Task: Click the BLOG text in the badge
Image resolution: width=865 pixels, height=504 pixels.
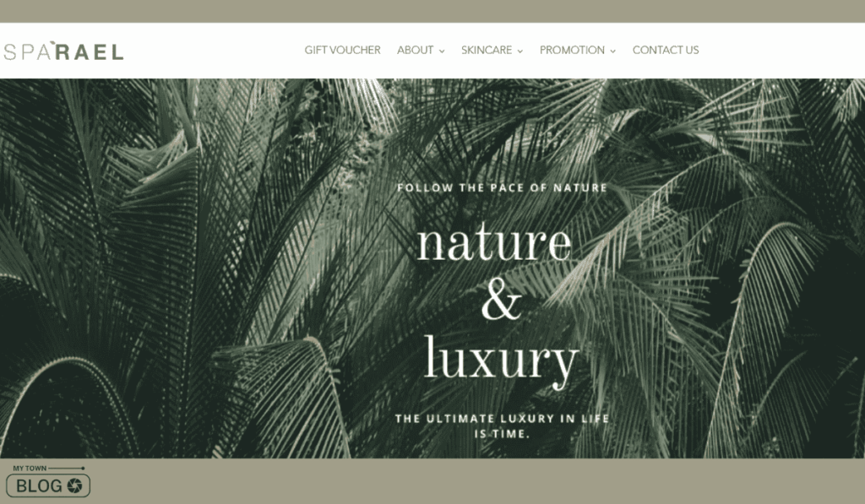Action: pyautogui.click(x=39, y=485)
